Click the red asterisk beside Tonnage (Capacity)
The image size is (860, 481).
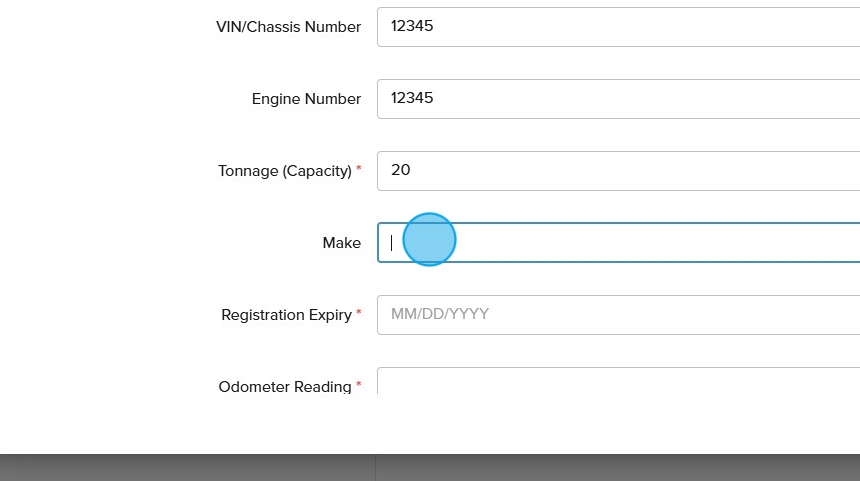(359, 169)
